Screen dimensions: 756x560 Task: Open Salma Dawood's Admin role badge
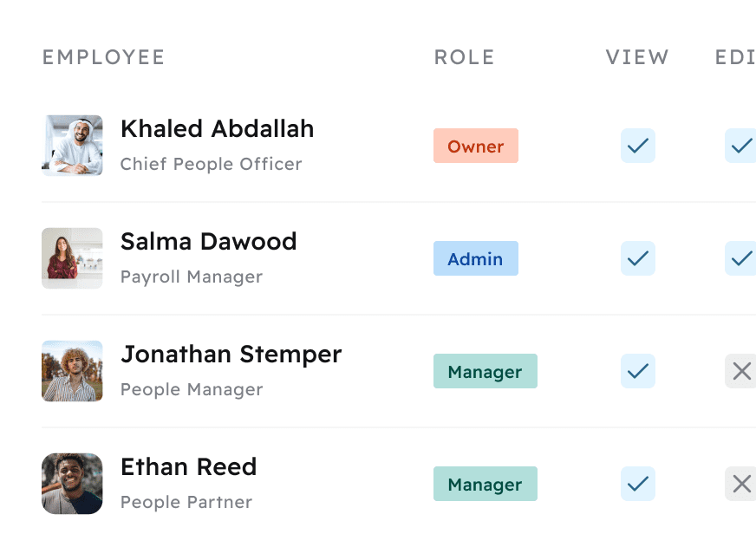pyautogui.click(x=475, y=258)
